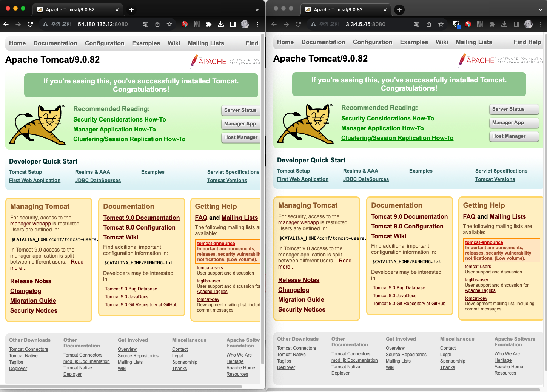This screenshot has width=547, height=392.
Task: Click Manager App button in left window
Action: click(240, 124)
